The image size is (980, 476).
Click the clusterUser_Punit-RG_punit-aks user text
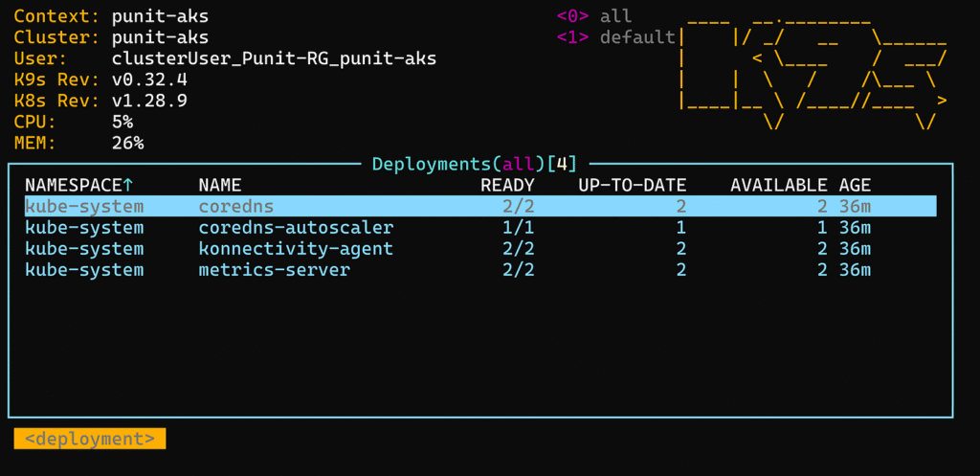[275, 58]
